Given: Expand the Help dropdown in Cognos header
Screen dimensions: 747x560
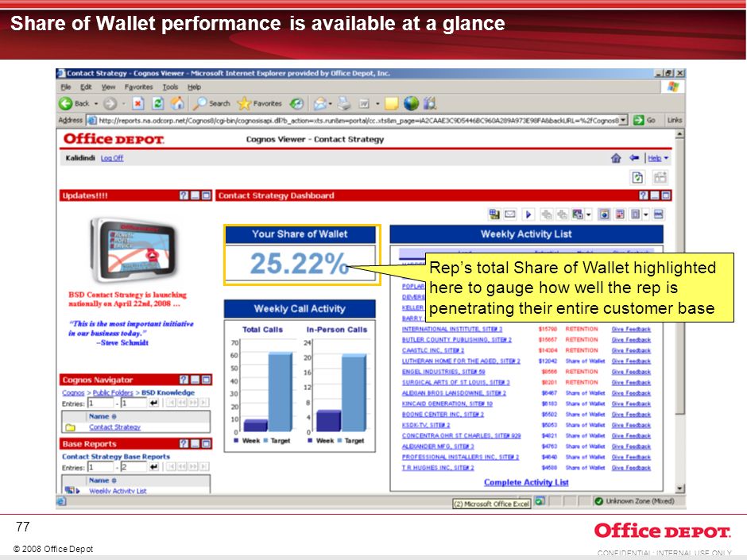Looking at the screenshot, I should pos(666,158).
